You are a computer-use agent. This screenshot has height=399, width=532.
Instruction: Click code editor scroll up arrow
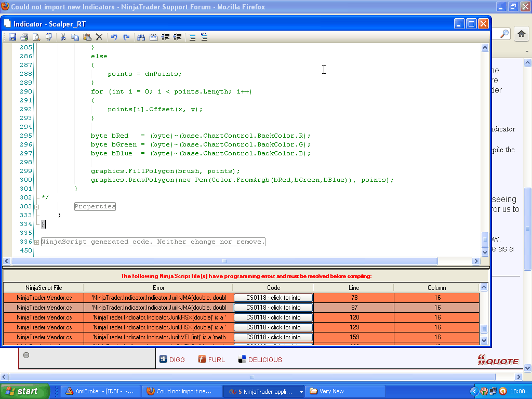click(485, 48)
